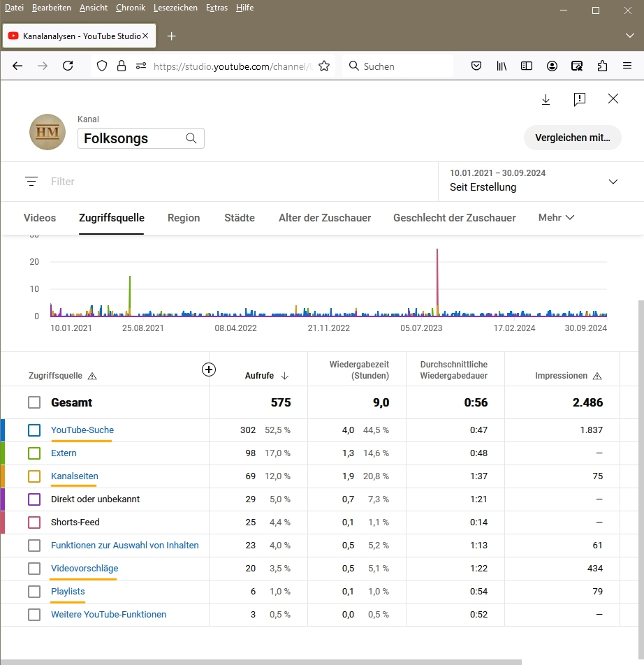This screenshot has width=644, height=665.
Task: Switch to the Region tab
Action: pos(184,217)
